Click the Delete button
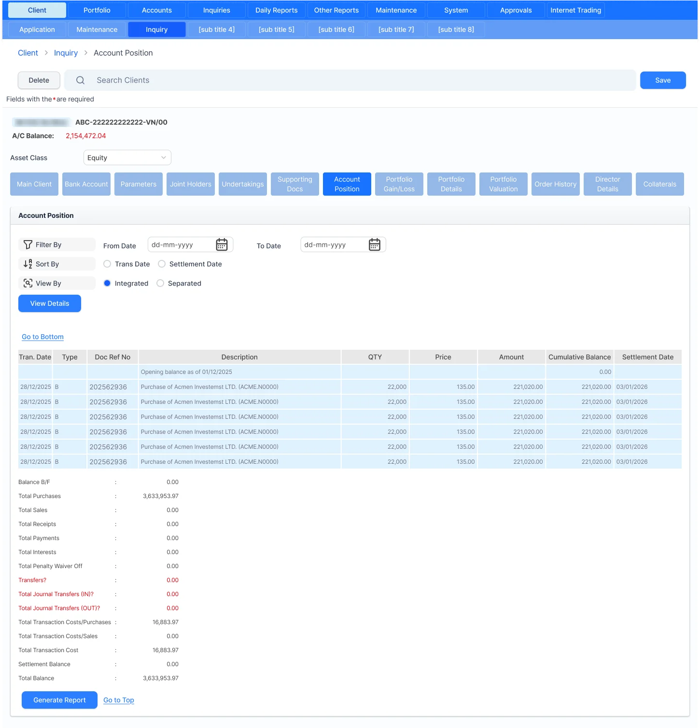 pyautogui.click(x=39, y=80)
